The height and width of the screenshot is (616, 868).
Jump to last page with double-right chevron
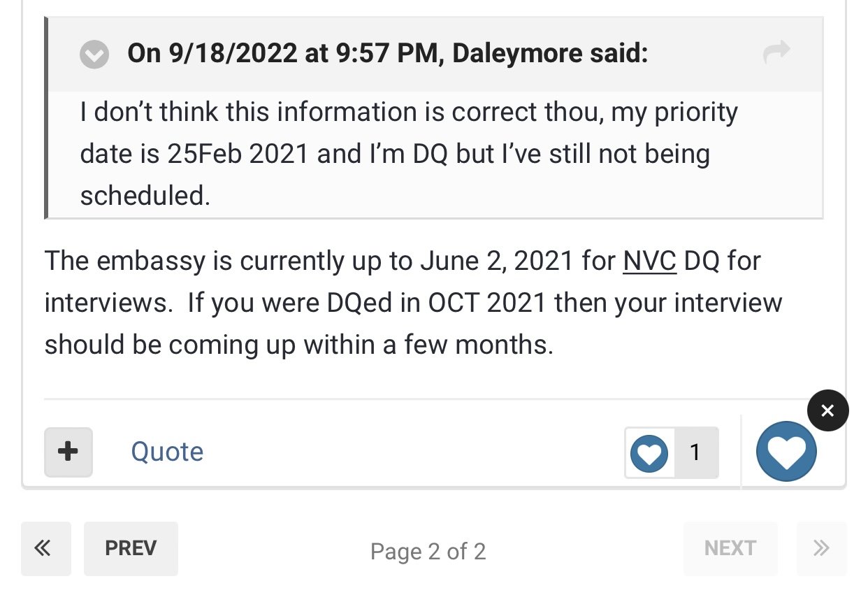tap(822, 548)
